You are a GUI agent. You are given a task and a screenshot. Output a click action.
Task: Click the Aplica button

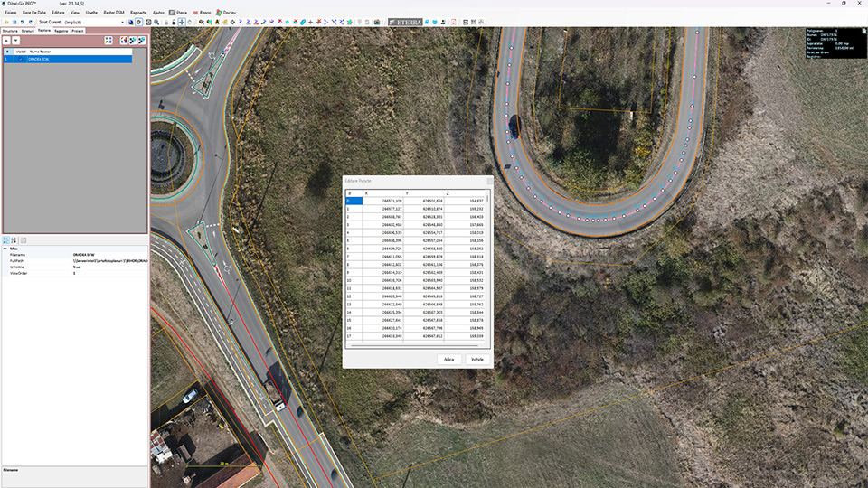(x=448, y=359)
